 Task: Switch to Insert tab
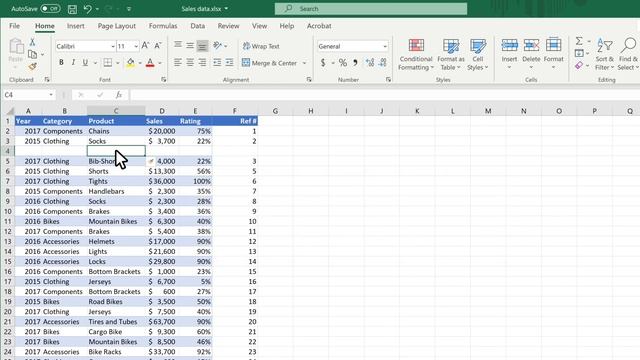(76, 26)
